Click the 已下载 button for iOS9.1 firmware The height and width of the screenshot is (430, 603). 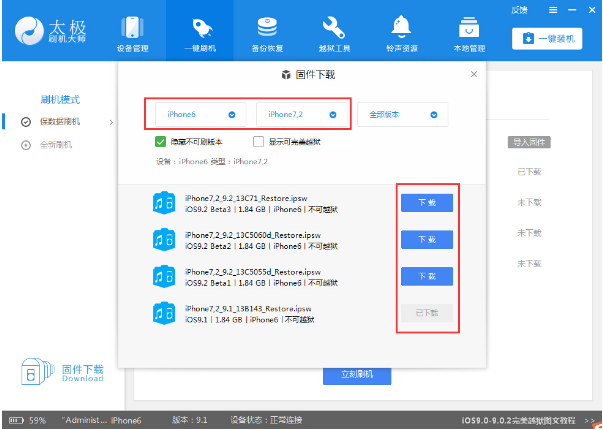(x=427, y=313)
